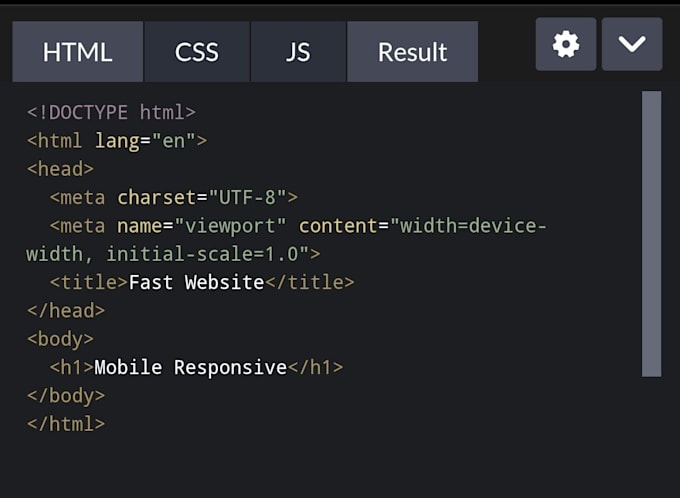Click the opening <head> tag line

click(60, 169)
